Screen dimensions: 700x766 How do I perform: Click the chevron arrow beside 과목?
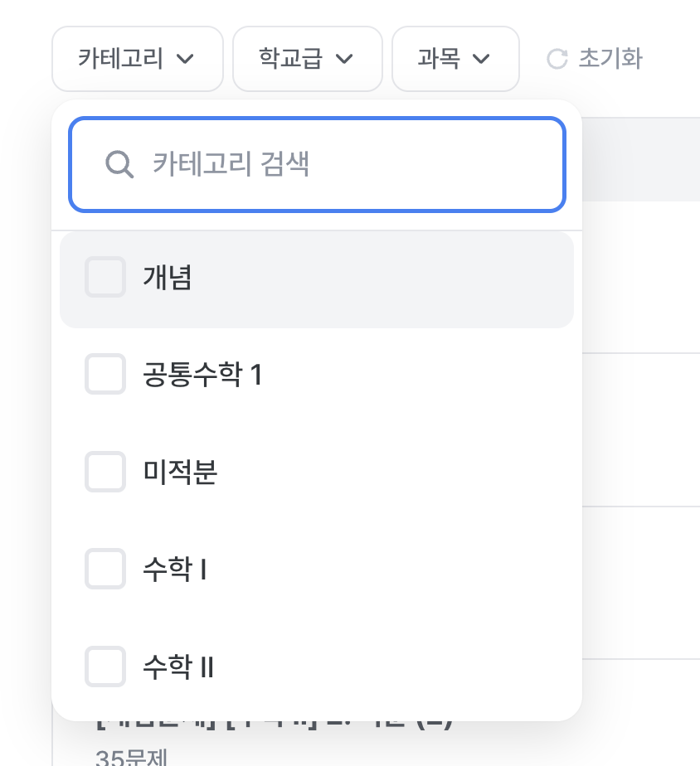[x=481, y=59]
